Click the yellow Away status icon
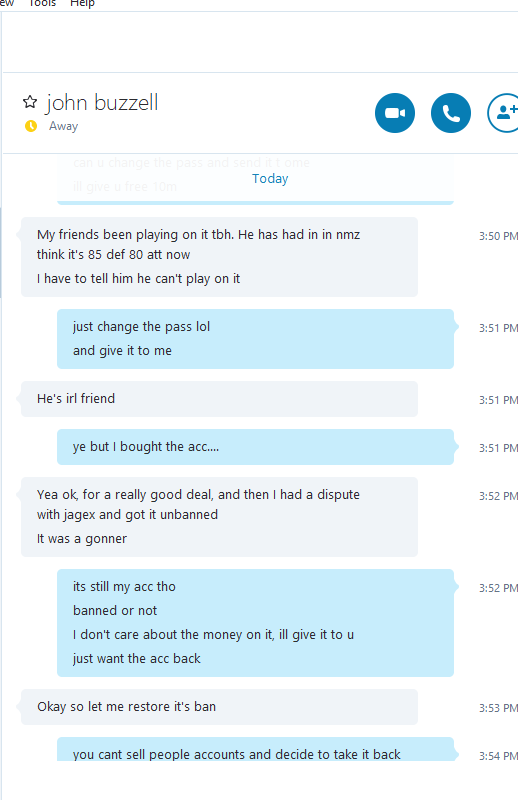Viewport: 518px width, 800px height. click(31, 126)
